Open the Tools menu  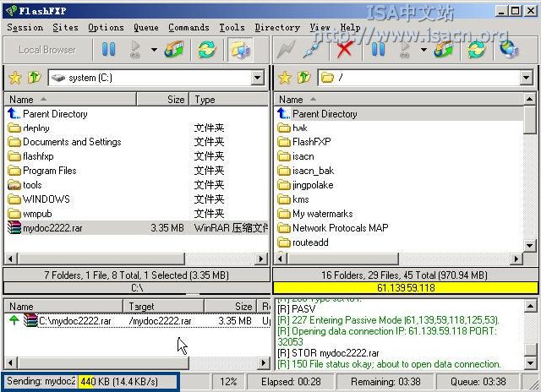point(232,28)
